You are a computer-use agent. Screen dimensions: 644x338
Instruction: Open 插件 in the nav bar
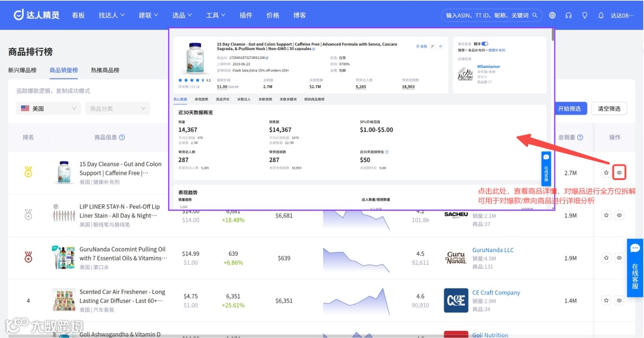point(246,15)
